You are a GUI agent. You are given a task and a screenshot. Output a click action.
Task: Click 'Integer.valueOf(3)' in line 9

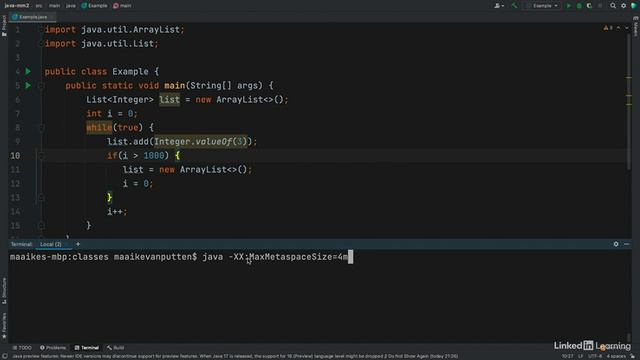(x=200, y=142)
